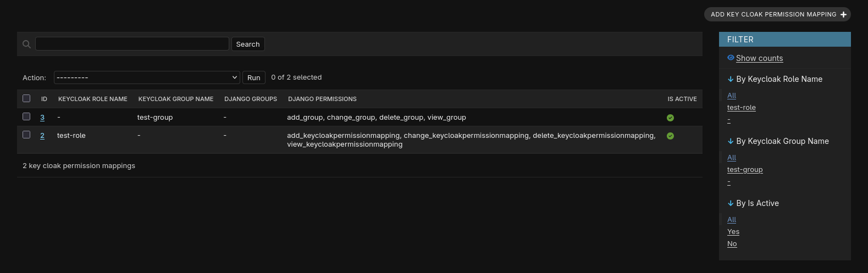Open mapping with ID 3 link
The height and width of the screenshot is (273, 868).
[42, 118]
